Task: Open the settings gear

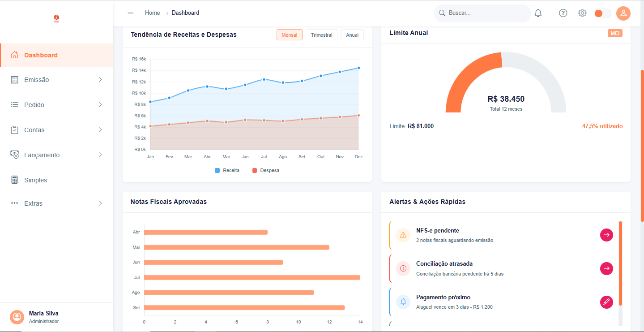Action: pos(582,13)
